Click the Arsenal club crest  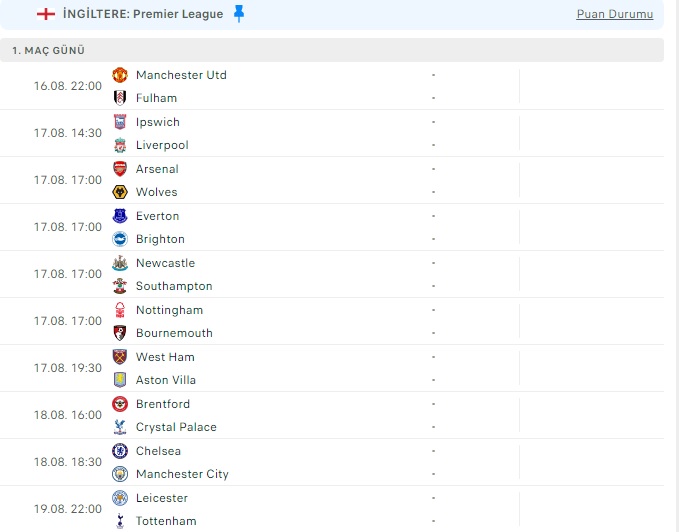point(120,169)
